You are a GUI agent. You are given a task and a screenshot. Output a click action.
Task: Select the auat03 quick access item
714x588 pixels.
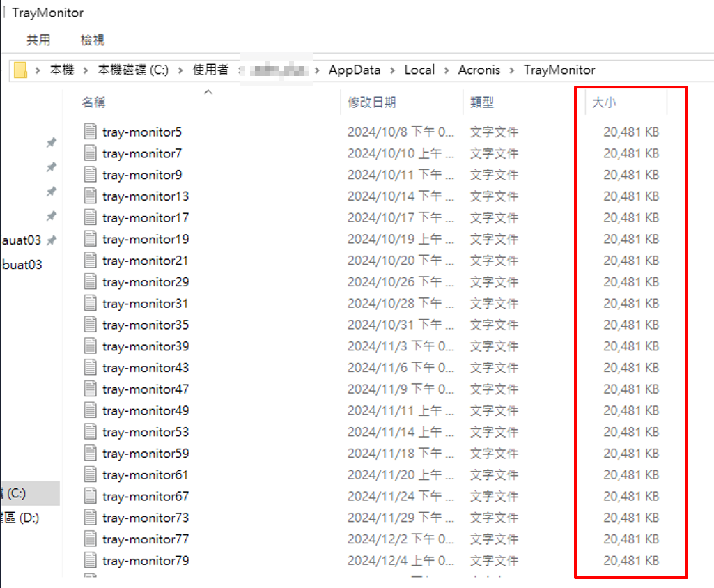[21, 240]
